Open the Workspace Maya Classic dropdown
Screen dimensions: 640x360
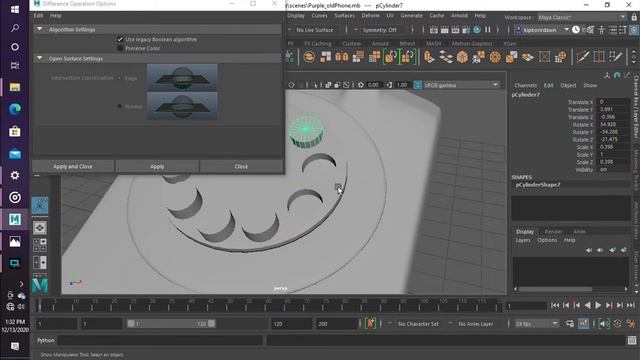click(x=581, y=17)
